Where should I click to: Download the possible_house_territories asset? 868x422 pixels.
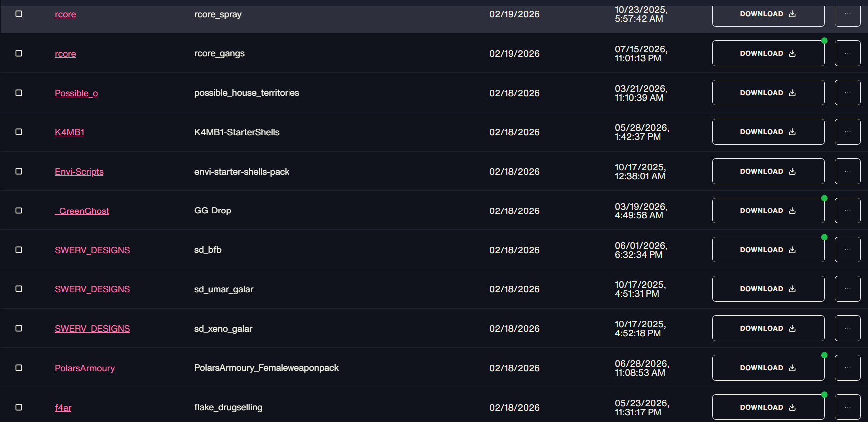click(x=768, y=93)
